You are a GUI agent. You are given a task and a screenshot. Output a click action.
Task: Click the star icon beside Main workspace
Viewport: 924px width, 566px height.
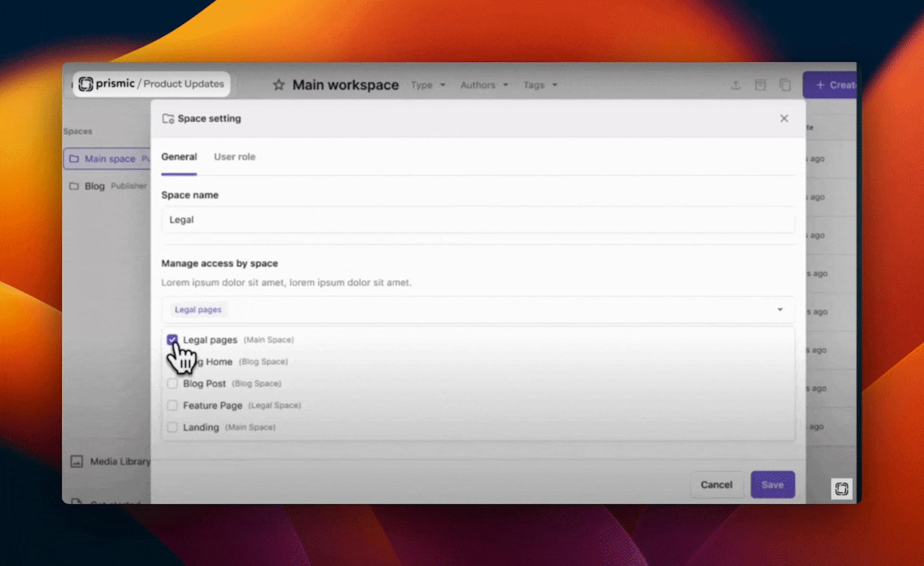[x=279, y=85]
